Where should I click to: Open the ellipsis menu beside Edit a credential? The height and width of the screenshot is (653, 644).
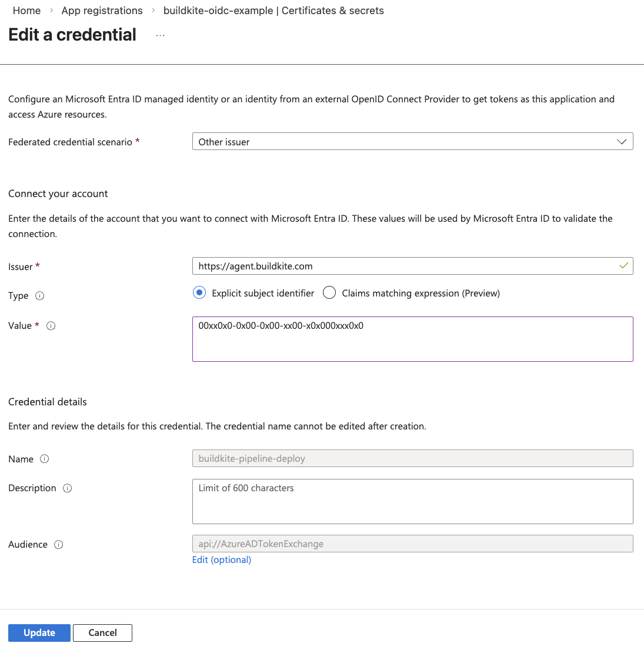pos(159,36)
